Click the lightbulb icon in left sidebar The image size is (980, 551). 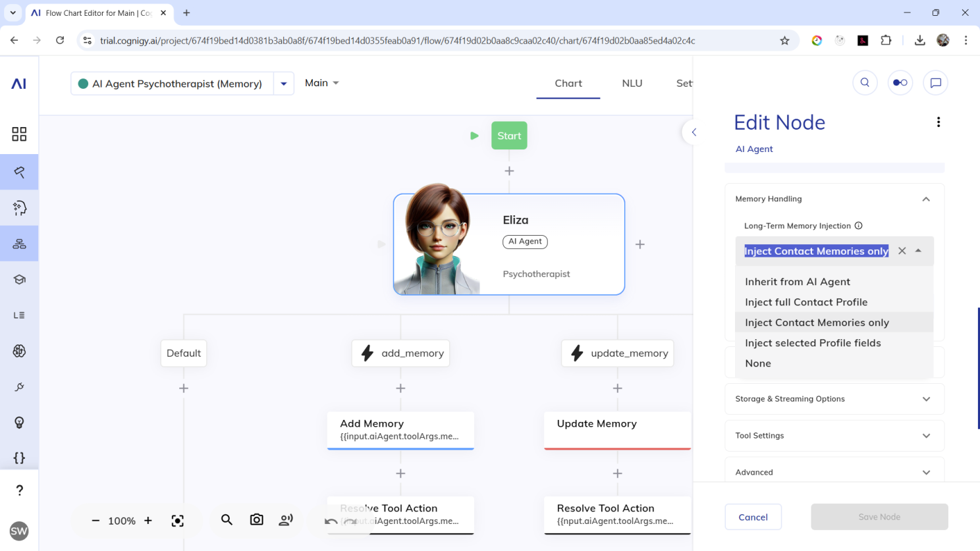19,423
